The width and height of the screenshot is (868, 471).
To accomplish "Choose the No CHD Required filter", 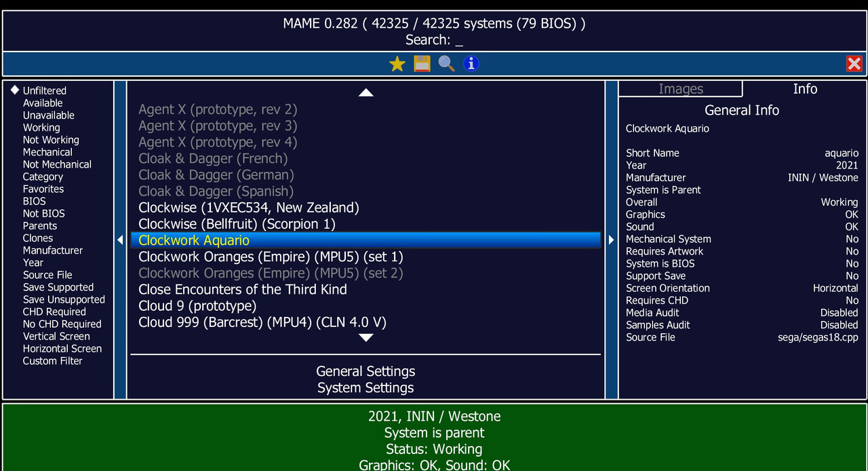I will [x=62, y=324].
